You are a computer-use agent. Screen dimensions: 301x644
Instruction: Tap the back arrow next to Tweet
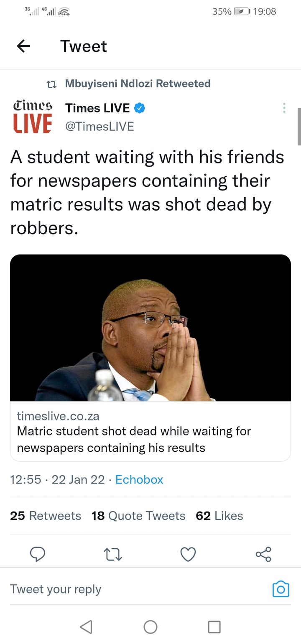tap(23, 46)
